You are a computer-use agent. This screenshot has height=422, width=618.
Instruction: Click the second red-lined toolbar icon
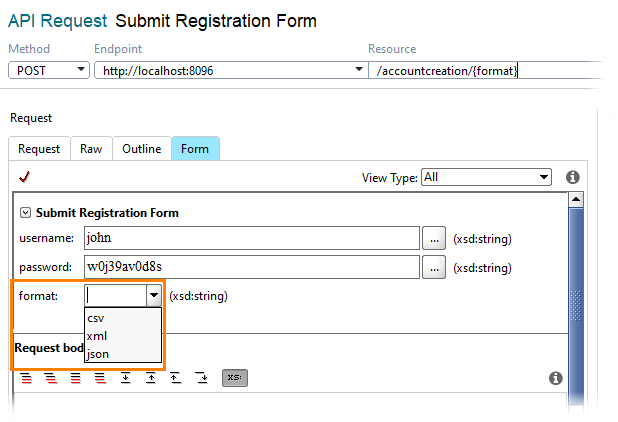point(51,378)
